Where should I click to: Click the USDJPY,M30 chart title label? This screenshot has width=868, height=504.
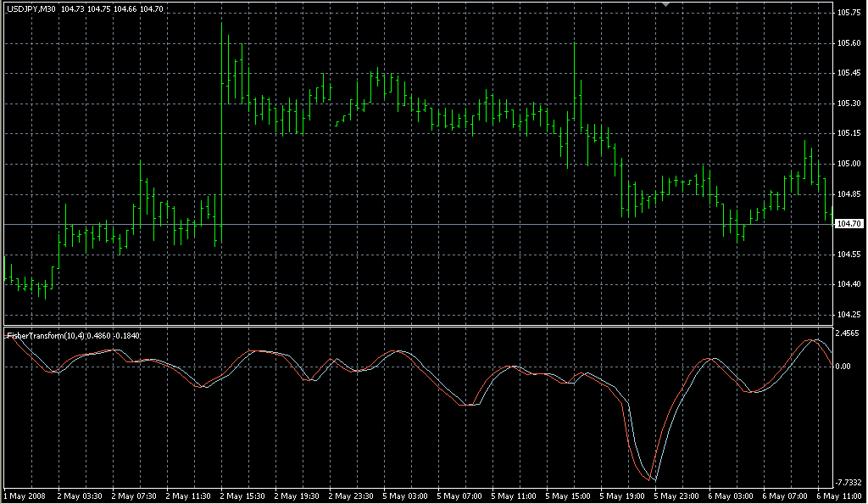(31, 8)
